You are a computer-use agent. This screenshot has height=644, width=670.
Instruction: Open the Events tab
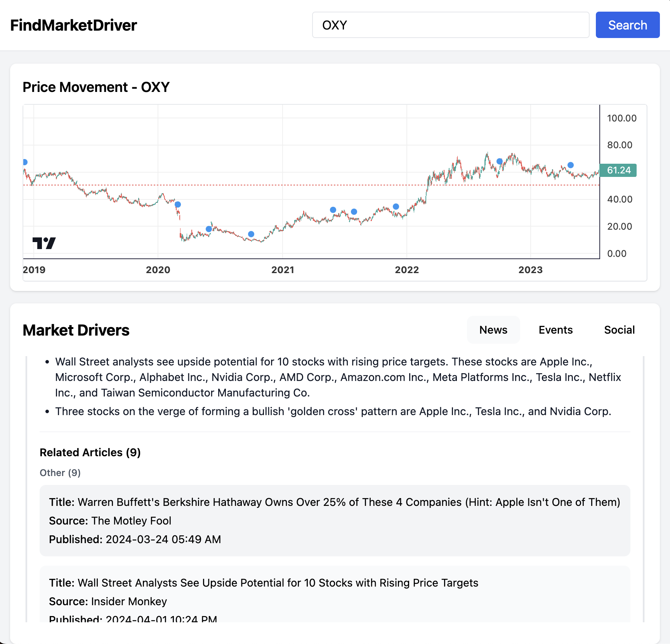click(555, 330)
